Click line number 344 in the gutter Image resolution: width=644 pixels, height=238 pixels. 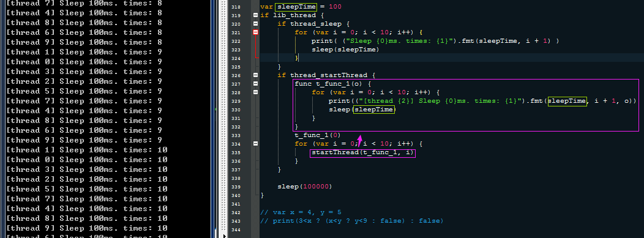click(x=236, y=229)
